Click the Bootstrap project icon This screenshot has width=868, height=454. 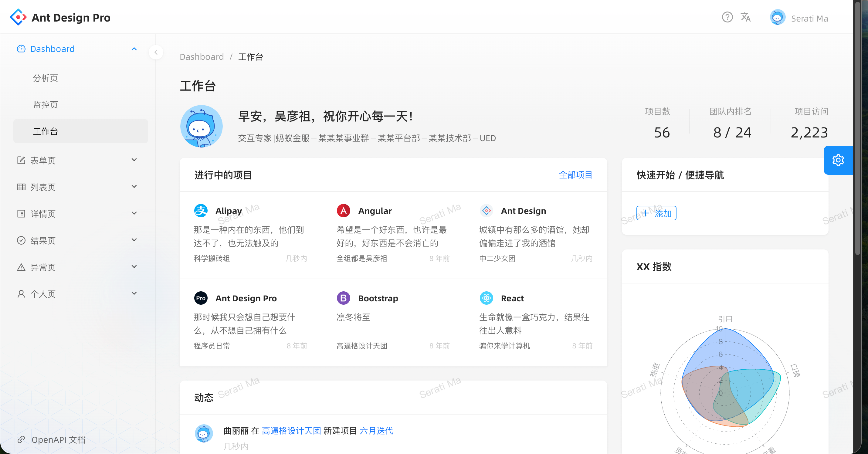coord(343,298)
